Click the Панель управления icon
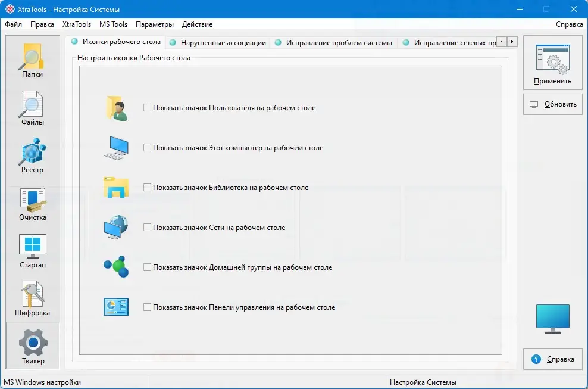Viewport: 588px width, 389px height. (116, 307)
